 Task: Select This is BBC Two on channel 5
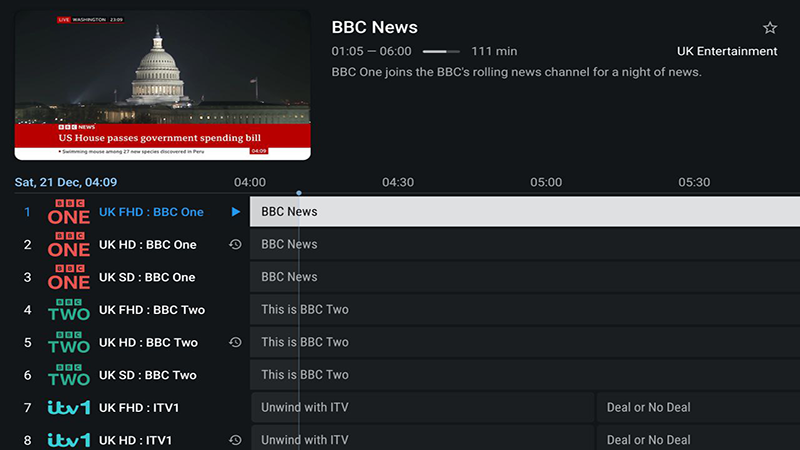coord(520,342)
